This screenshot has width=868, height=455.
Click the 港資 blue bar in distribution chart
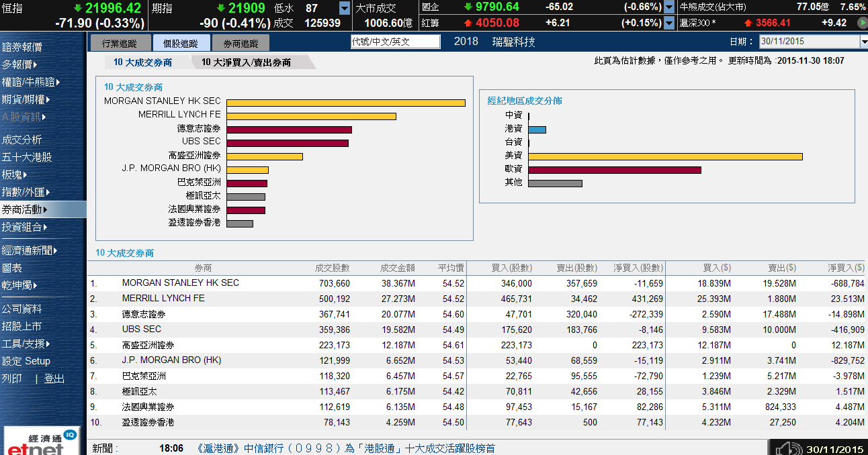click(537, 130)
